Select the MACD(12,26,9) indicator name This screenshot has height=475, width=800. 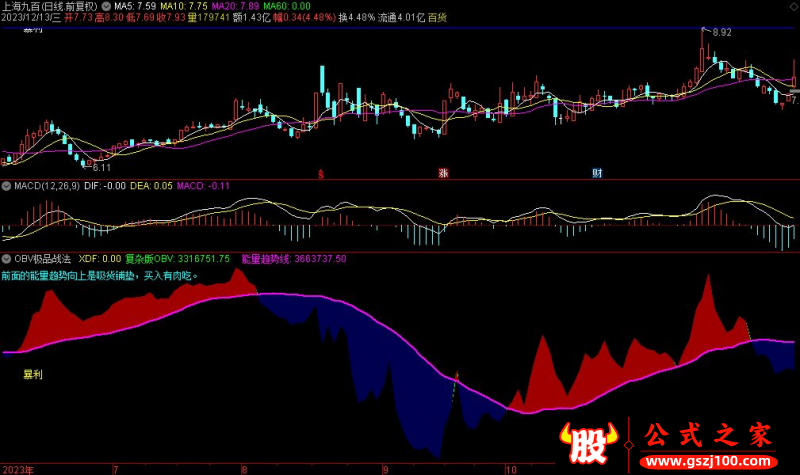49,185
